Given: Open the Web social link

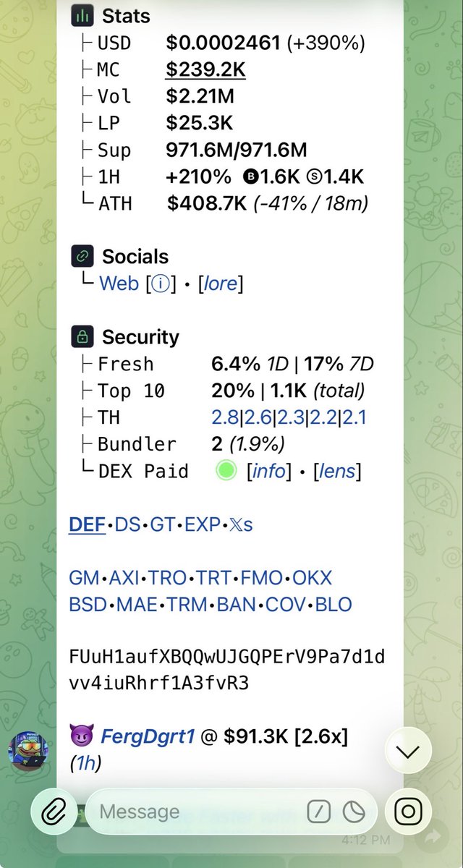Looking at the screenshot, I should [x=119, y=284].
